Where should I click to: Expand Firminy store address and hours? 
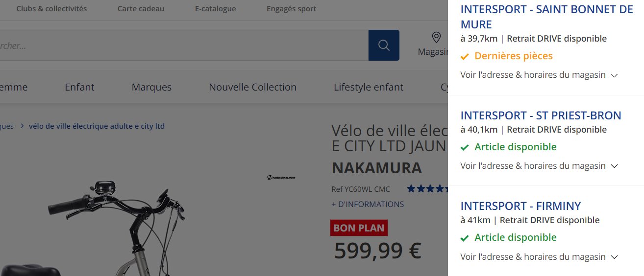coord(539,257)
